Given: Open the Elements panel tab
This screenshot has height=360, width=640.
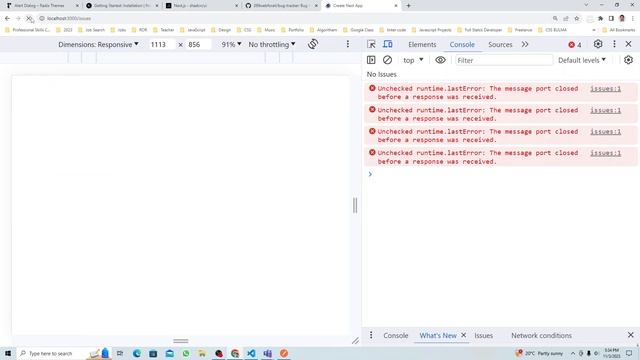Looking at the screenshot, I should pyautogui.click(x=422, y=44).
